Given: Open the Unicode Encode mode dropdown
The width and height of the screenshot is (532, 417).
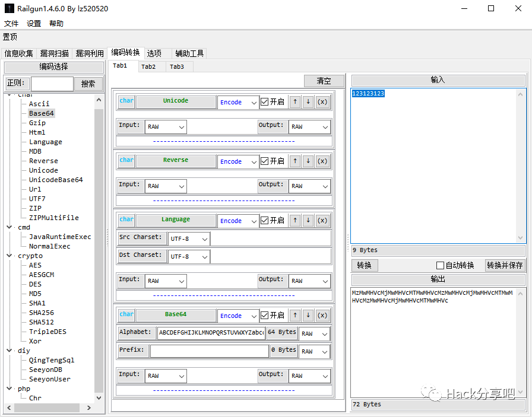Looking at the screenshot, I should pos(238,102).
